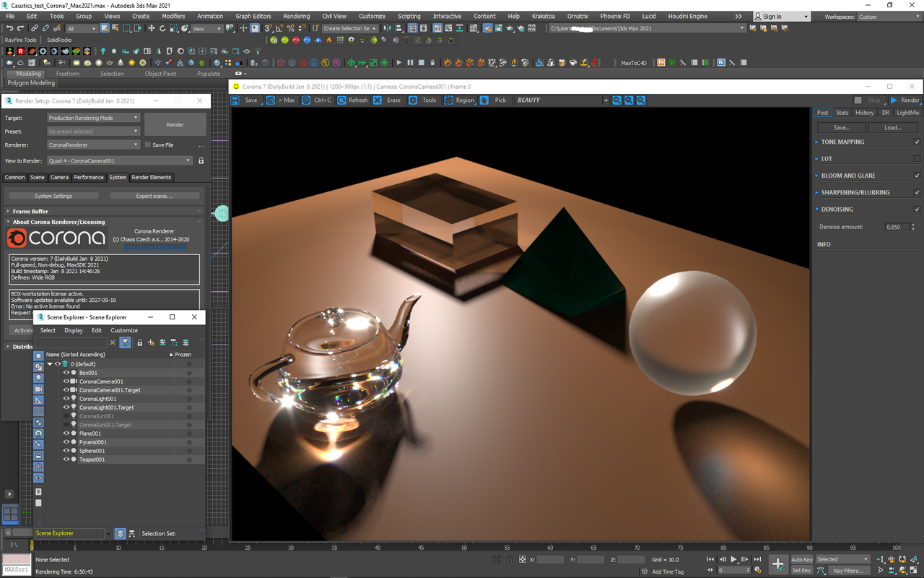Toggle Display Cameras filter in Scene Explorer

pyautogui.click(x=39, y=389)
